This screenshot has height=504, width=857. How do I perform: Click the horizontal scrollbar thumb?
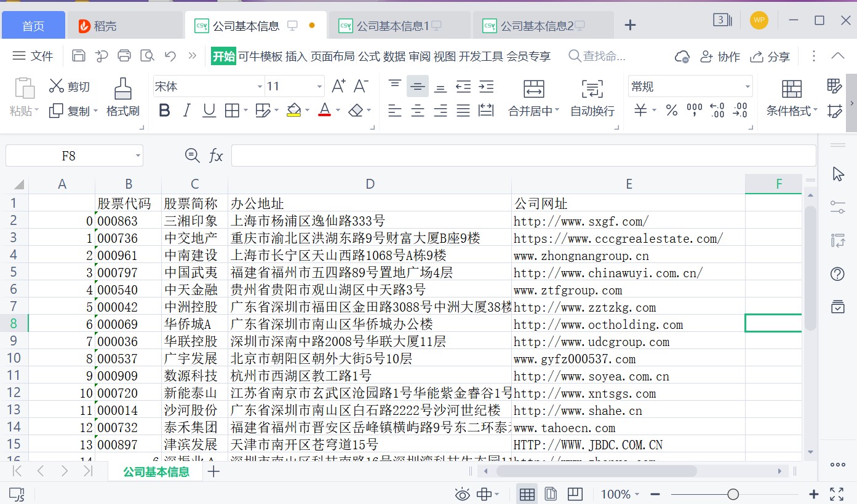pos(597,471)
